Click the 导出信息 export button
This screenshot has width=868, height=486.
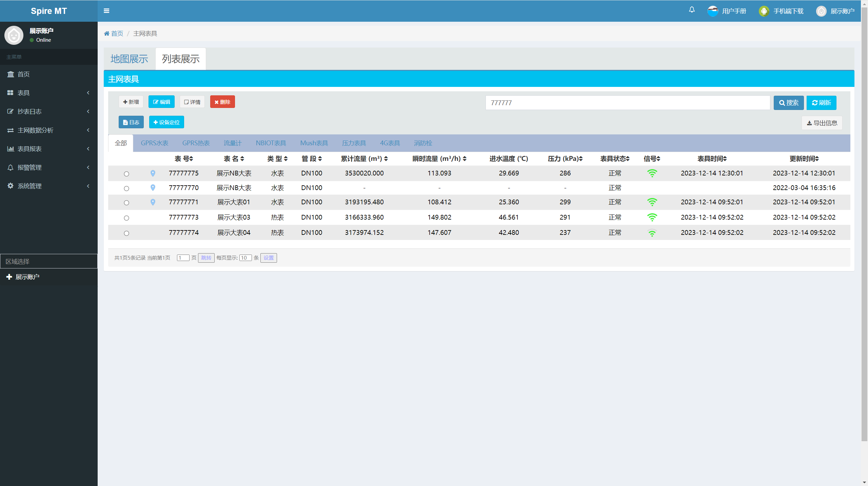[822, 123]
